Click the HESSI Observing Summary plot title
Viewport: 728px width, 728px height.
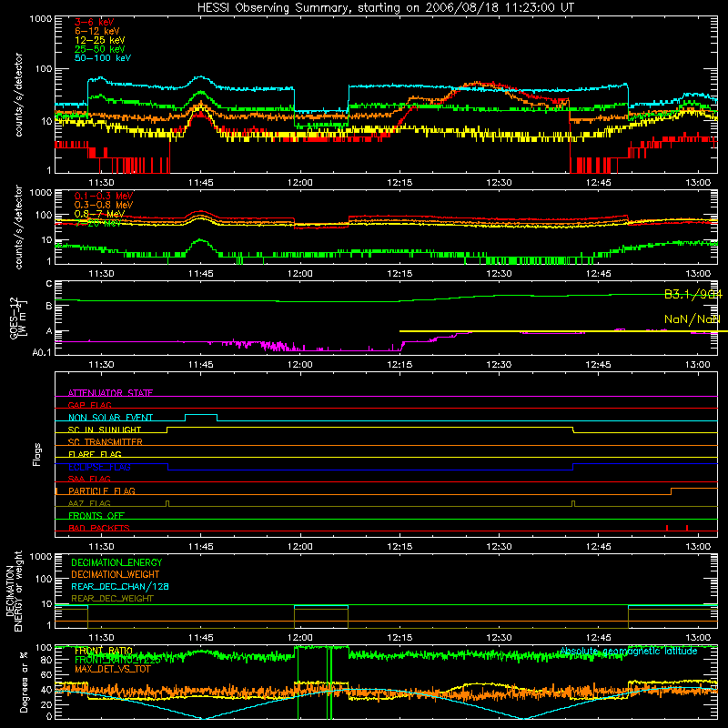[x=385, y=8]
